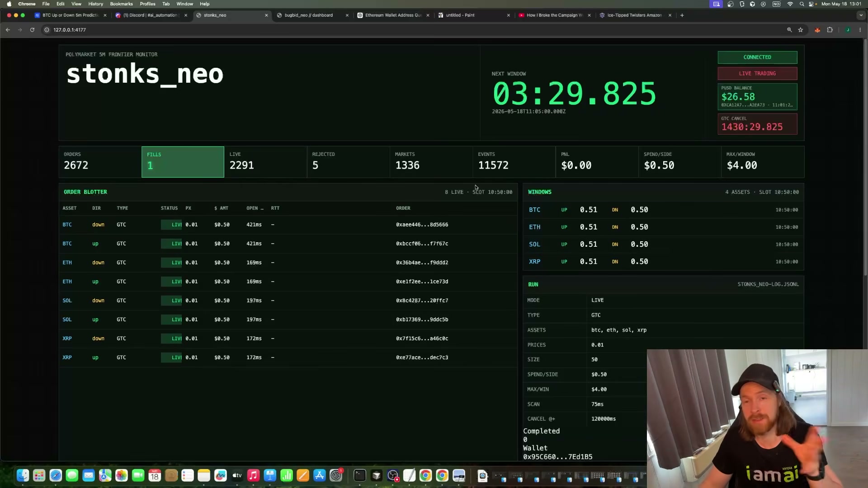868x488 pixels.
Task: Open Terminal from the dock
Action: point(360,475)
